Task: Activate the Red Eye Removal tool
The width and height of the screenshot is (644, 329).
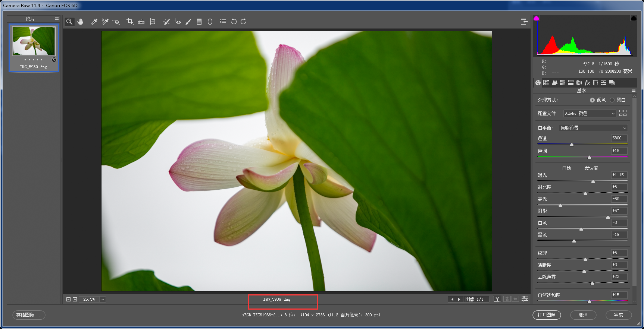Action: (x=177, y=22)
